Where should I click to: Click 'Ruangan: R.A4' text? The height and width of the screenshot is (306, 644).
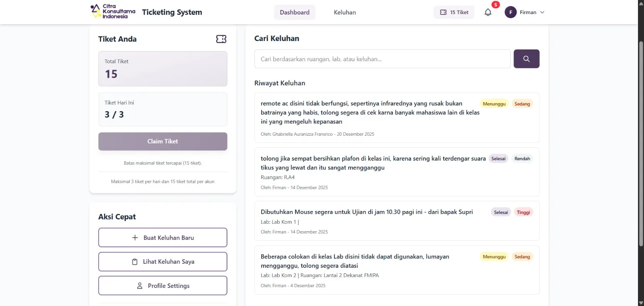[x=278, y=177]
